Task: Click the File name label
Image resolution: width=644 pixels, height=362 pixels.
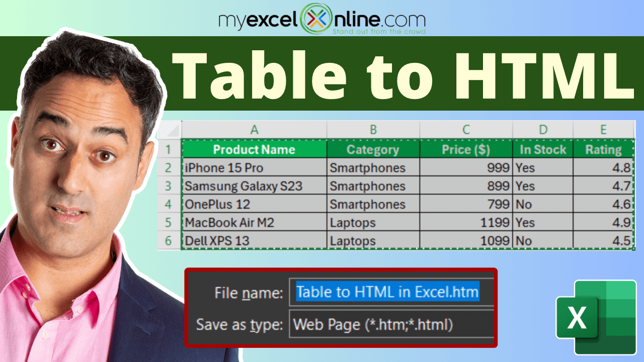Action: pyautogui.click(x=250, y=292)
